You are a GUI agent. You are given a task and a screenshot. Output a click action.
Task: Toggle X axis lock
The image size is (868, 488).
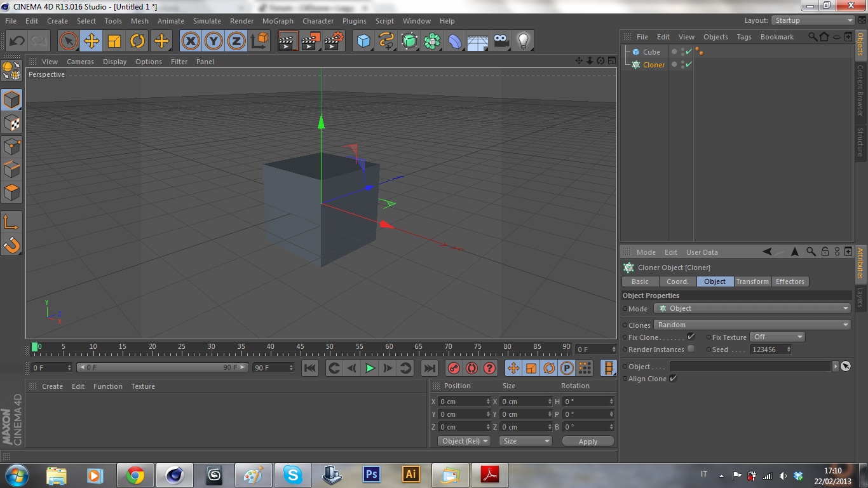pyautogui.click(x=190, y=41)
